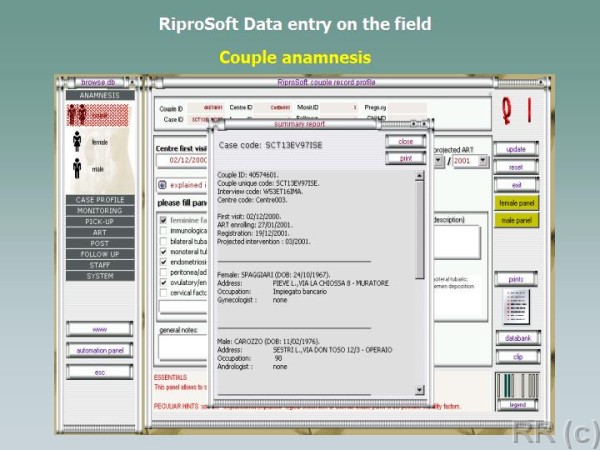This screenshot has width=600, height=450.
Task: Click 'Case code: SCT13EV97ISE' heading text
Action: coord(270,145)
